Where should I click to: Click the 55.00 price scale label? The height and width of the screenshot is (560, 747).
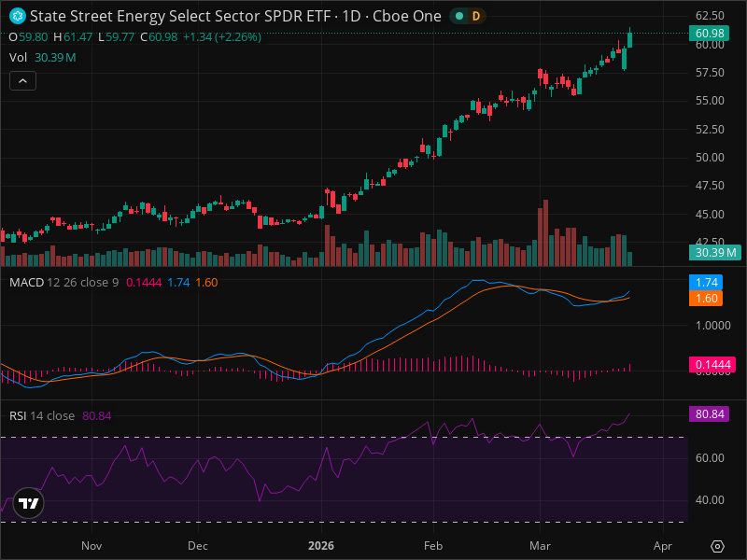[x=710, y=101]
